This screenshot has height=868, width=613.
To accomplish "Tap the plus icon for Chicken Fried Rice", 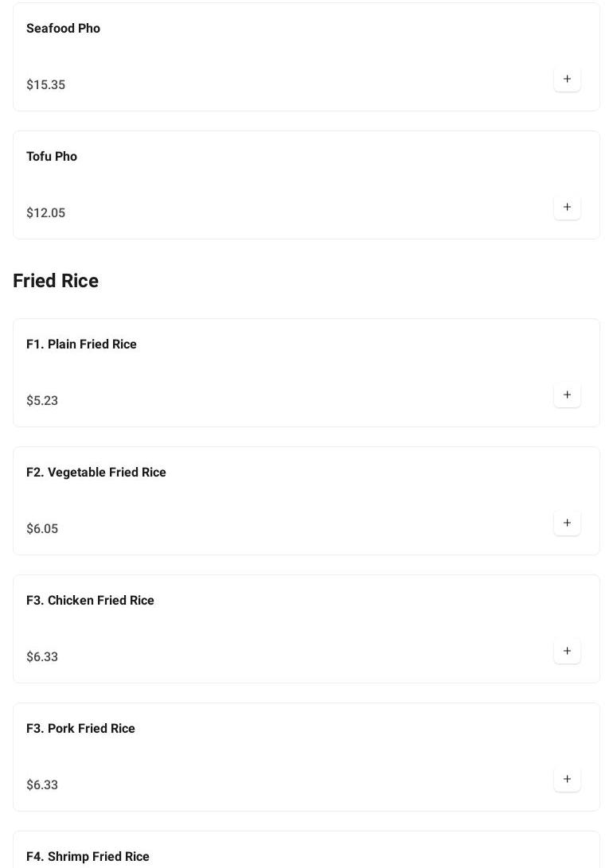I will (x=567, y=651).
